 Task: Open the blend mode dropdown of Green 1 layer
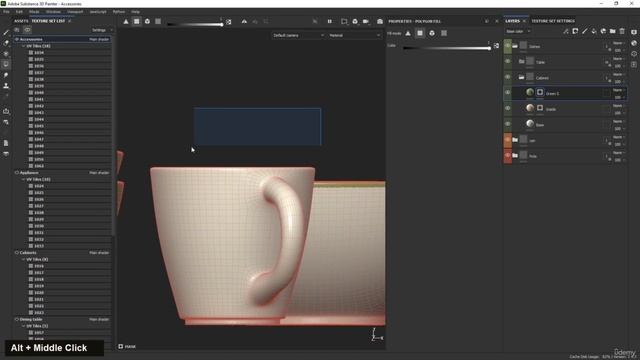pos(618,90)
